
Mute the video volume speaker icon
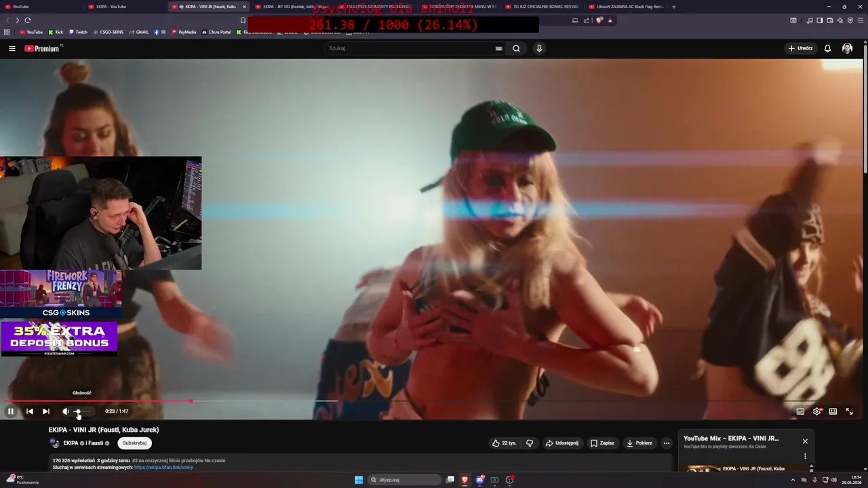(65, 411)
